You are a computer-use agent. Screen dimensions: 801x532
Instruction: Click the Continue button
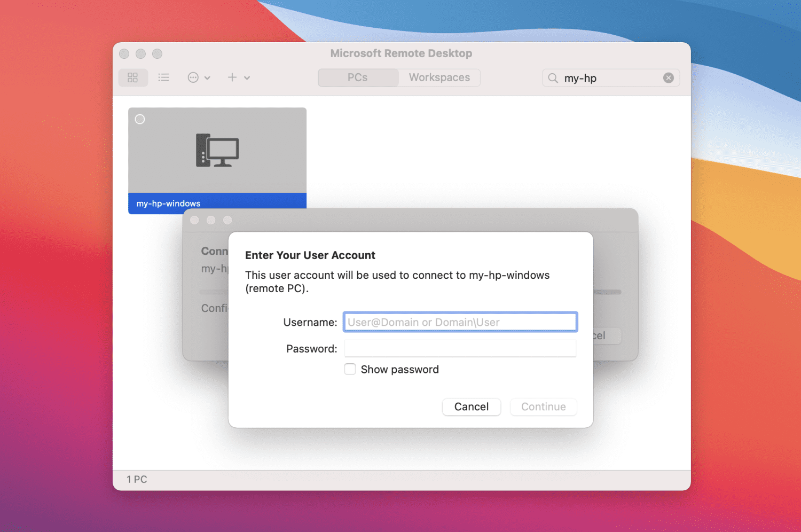(x=544, y=406)
